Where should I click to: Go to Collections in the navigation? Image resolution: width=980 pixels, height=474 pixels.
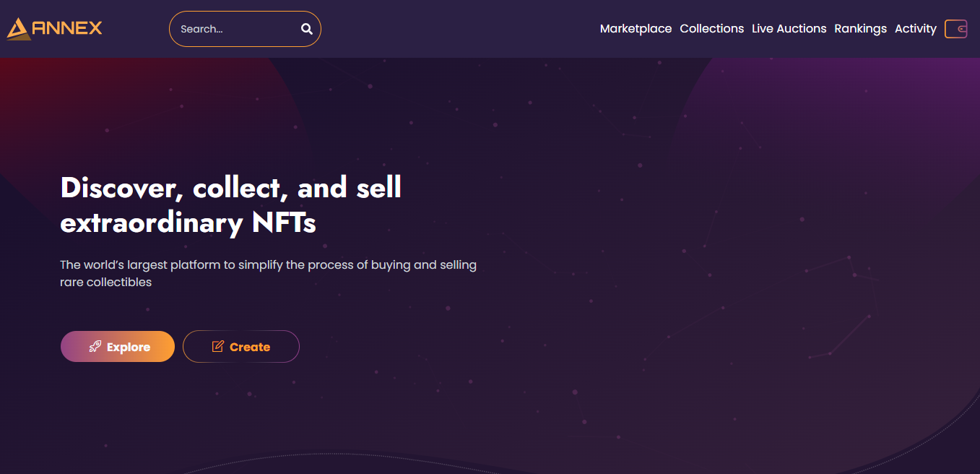[x=711, y=29]
